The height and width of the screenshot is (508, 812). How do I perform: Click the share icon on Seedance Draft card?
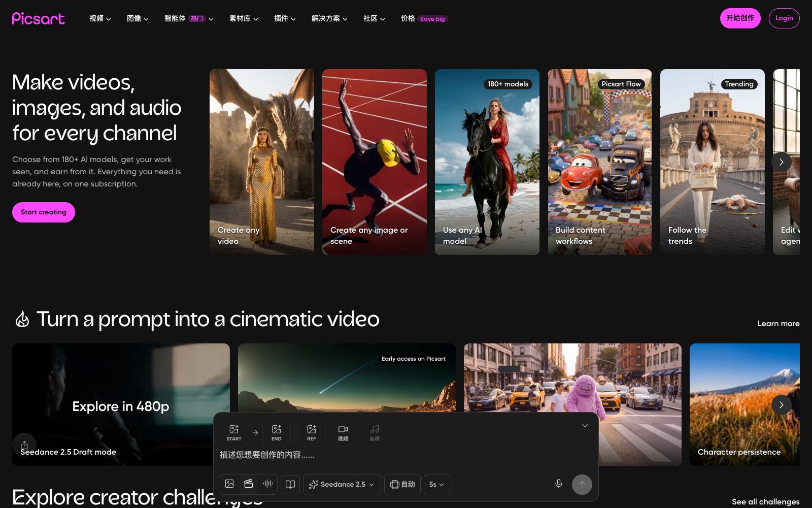pos(24,445)
